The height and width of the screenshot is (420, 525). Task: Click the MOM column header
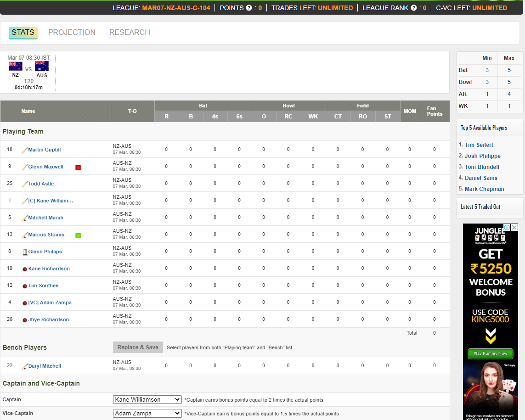click(x=410, y=111)
